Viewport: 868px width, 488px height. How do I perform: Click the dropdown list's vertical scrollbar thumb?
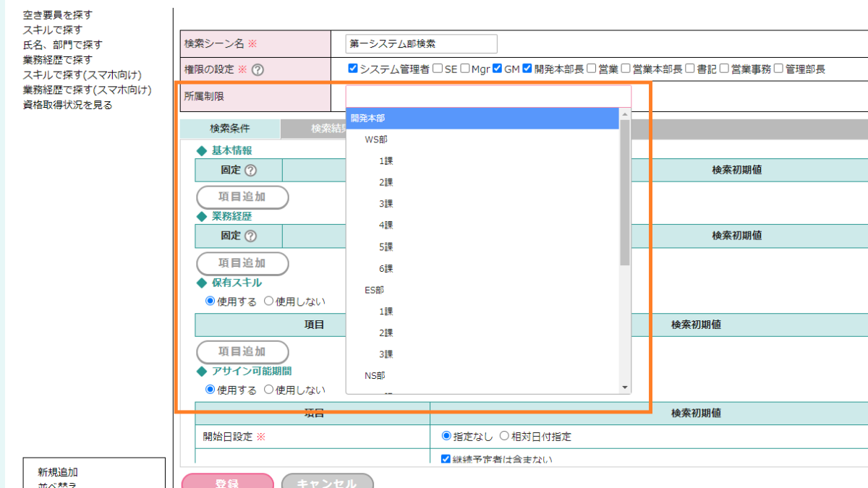tap(625, 192)
